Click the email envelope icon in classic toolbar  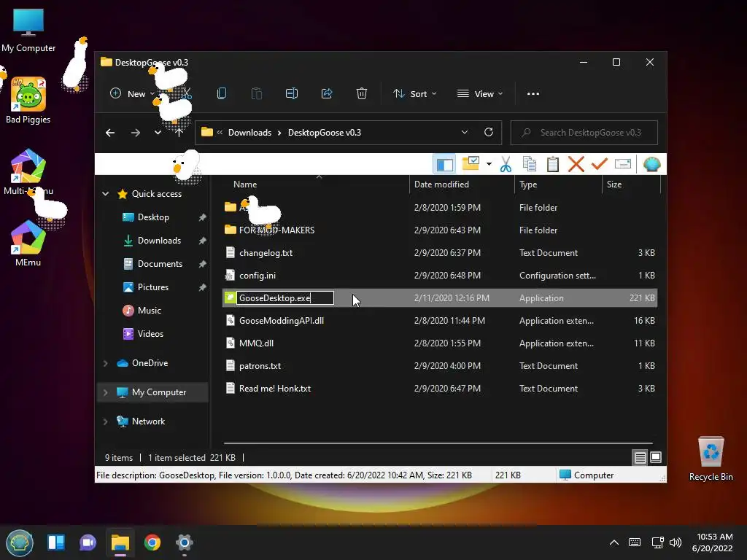coord(623,164)
